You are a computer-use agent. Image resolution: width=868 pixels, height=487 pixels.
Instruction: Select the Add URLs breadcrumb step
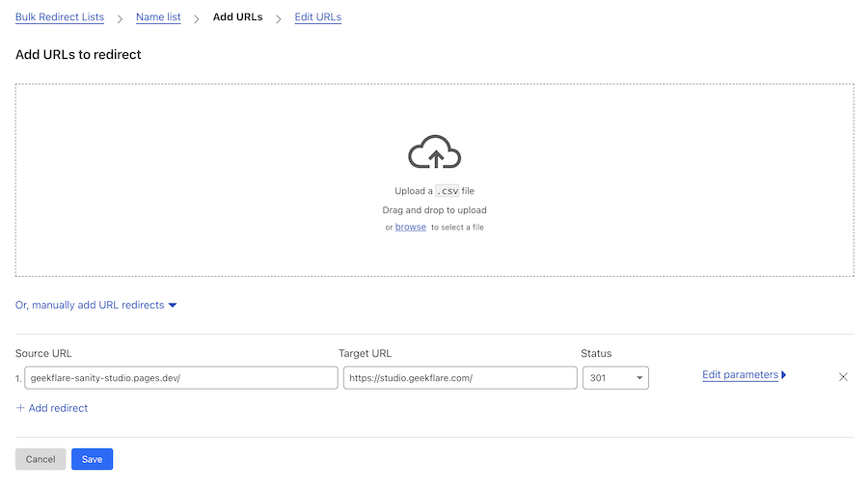point(238,17)
